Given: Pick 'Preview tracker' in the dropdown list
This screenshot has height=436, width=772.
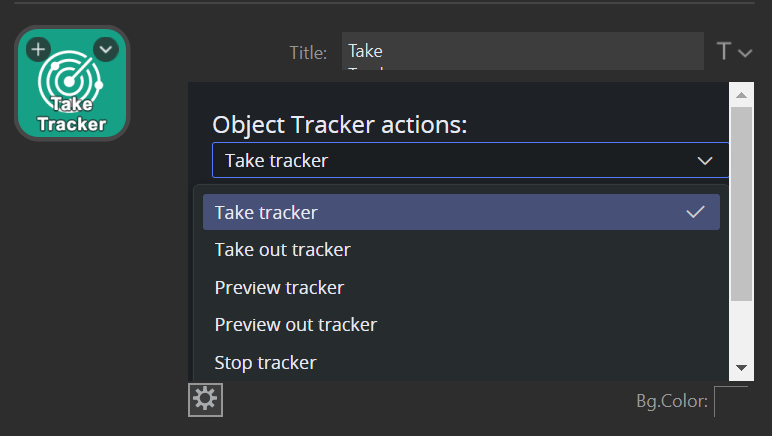Looking at the screenshot, I should click(279, 288).
